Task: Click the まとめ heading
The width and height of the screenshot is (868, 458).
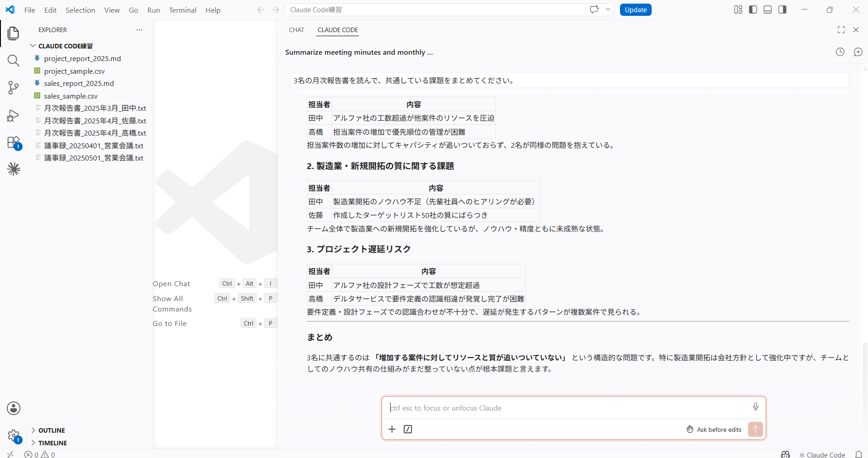Action: [320, 337]
